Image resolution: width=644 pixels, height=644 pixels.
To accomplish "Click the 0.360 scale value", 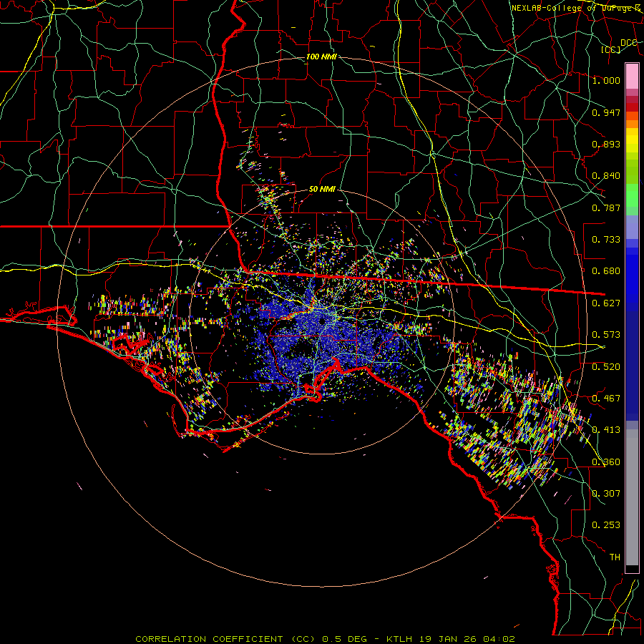I will coord(606,462).
